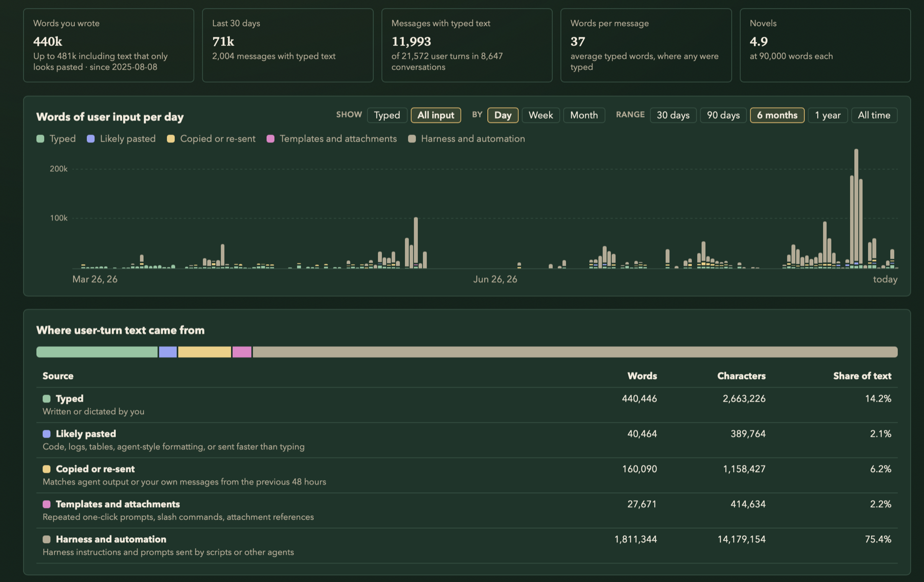Click the pink Templates bar segment
924x582 pixels.
coord(242,352)
